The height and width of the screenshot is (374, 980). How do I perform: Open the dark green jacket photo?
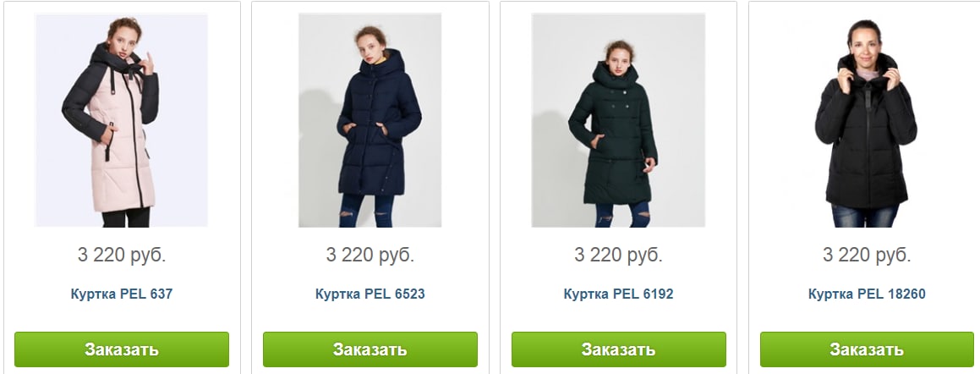coord(618,120)
